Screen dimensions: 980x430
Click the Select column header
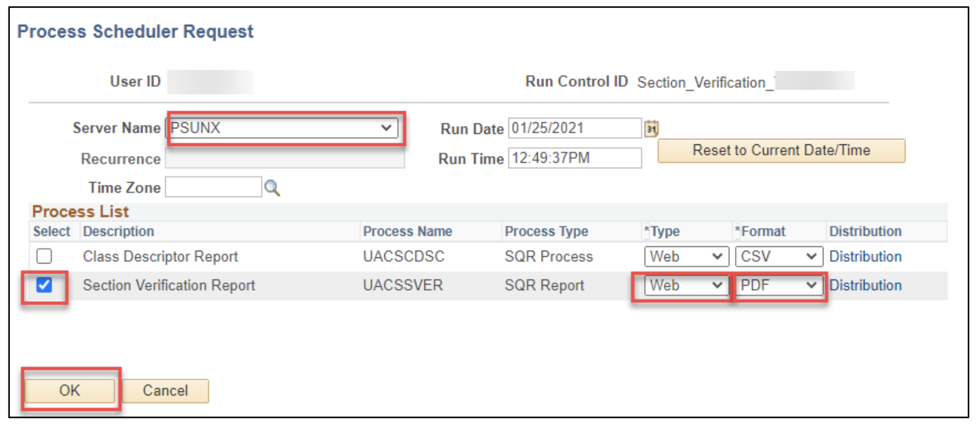[x=52, y=232]
